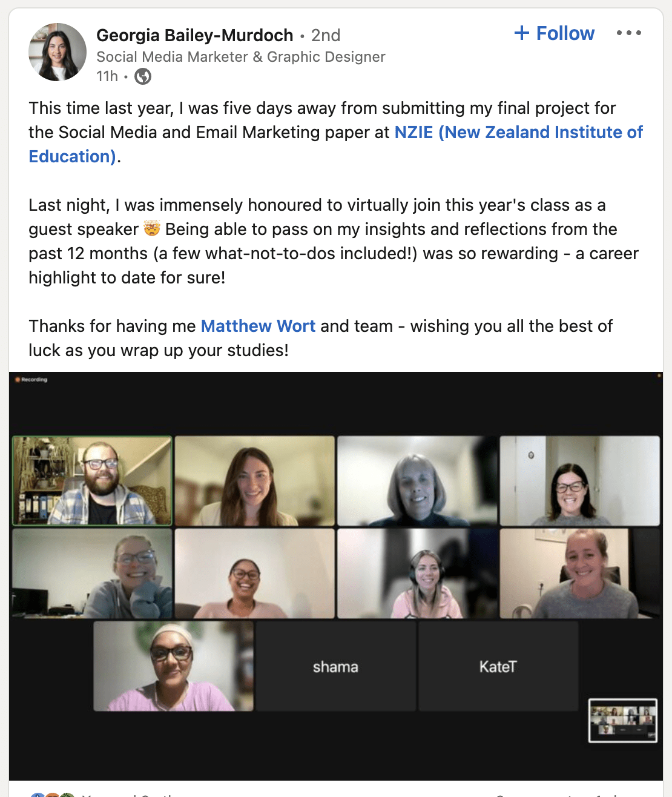Open Georgia Bailey-Murdoch's profile photo

(x=58, y=52)
